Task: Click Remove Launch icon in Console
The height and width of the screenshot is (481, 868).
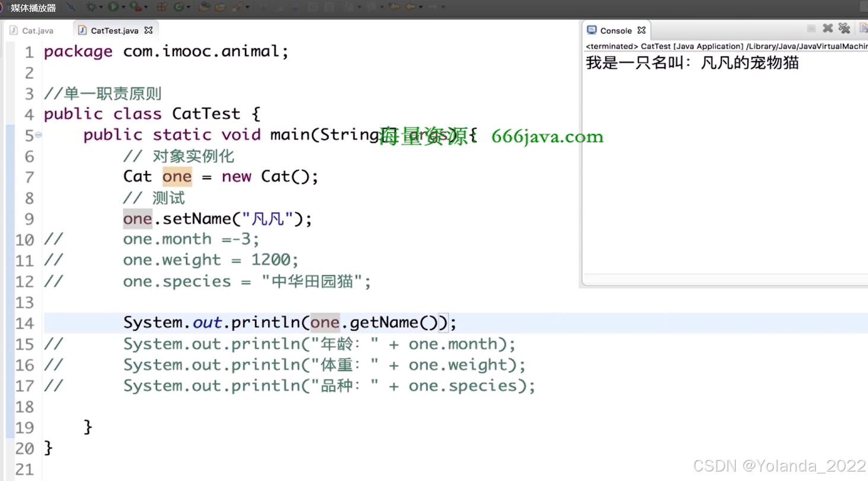Action: 828,29
